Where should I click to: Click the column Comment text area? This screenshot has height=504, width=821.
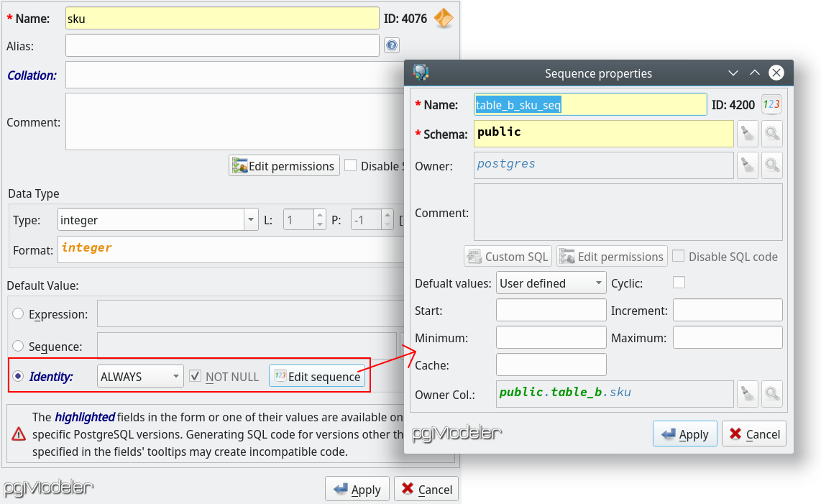click(x=235, y=122)
